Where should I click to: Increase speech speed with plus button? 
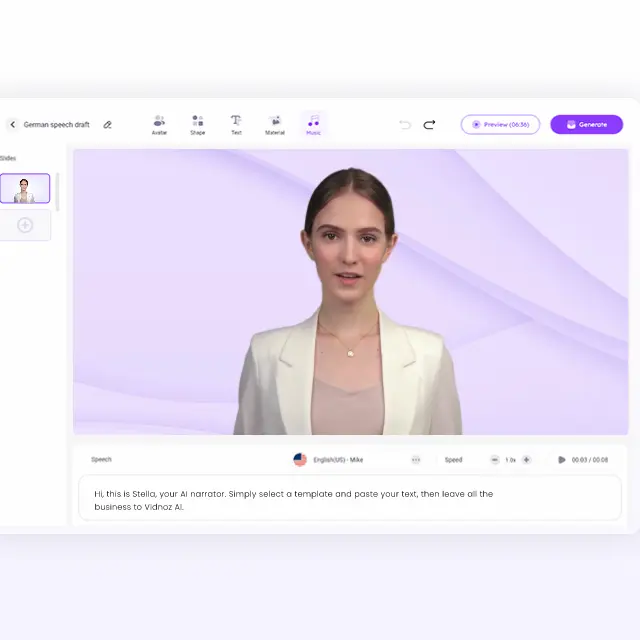(527, 460)
